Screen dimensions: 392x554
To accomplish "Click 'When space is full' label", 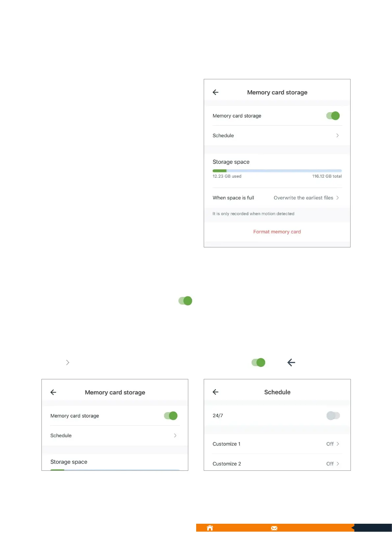I will coord(233,198).
